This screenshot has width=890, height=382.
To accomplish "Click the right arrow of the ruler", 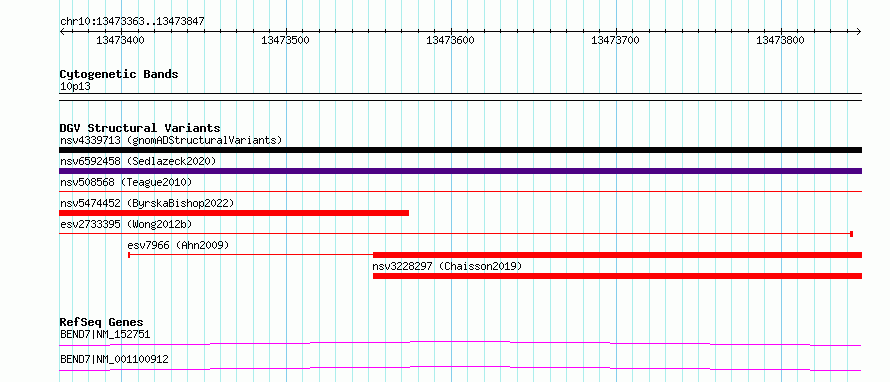I will click(x=859, y=31).
